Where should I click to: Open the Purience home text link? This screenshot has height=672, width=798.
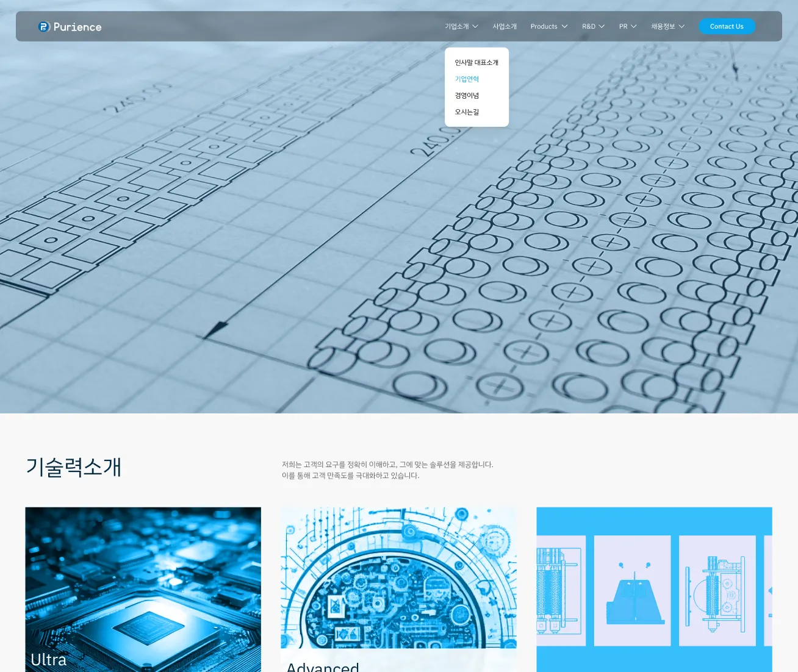coord(77,27)
